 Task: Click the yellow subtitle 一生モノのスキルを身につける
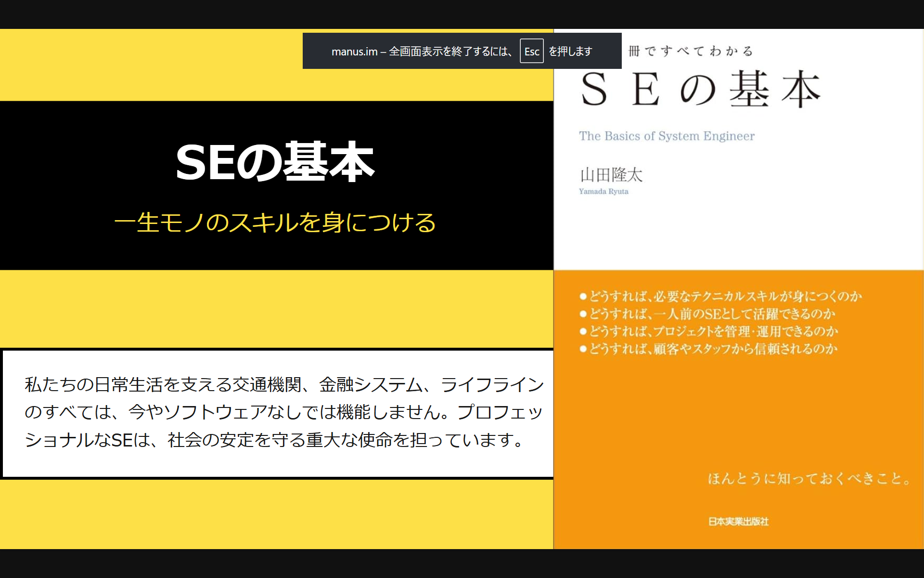point(275,223)
